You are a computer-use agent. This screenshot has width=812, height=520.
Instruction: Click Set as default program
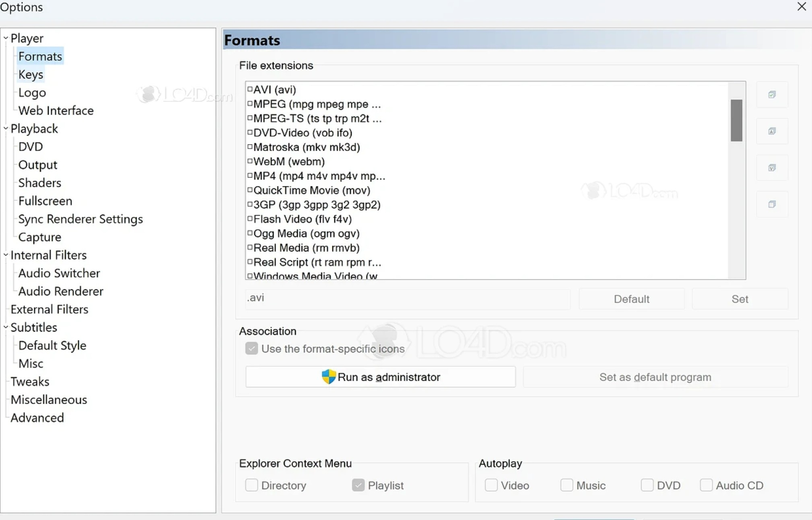click(655, 377)
